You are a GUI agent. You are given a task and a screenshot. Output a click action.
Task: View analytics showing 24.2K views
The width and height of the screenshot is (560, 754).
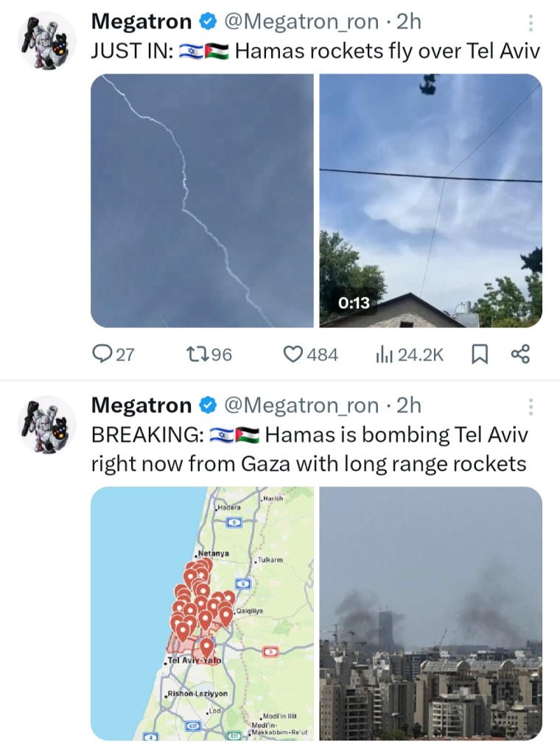pos(383,355)
